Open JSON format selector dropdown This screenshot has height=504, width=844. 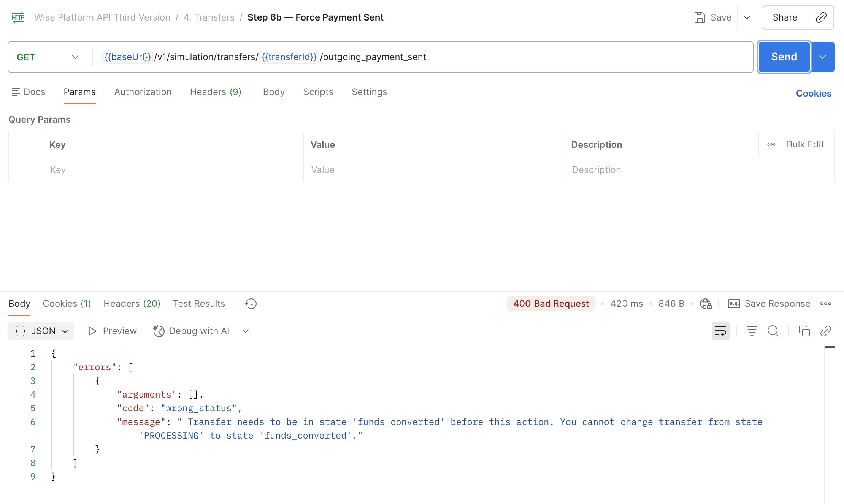tap(41, 331)
